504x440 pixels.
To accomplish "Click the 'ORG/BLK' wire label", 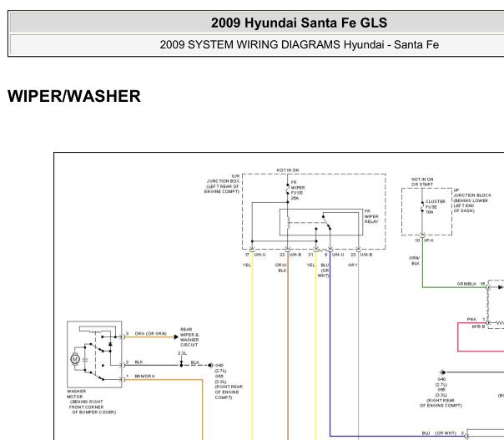I will coord(281,268).
